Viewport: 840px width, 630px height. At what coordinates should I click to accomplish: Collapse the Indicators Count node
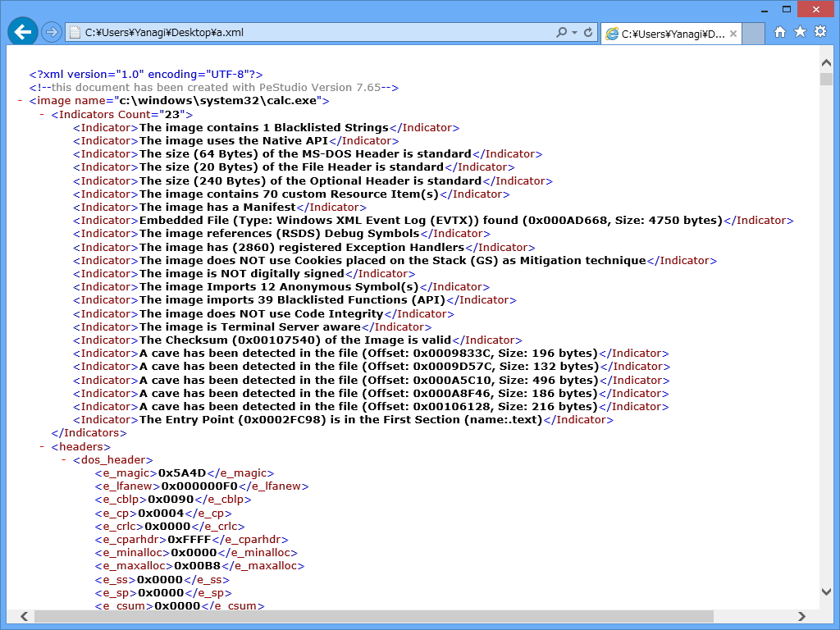point(42,114)
